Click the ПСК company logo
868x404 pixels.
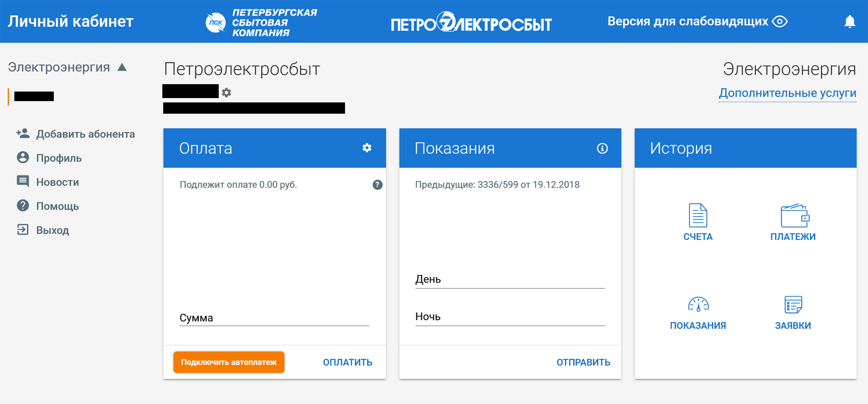pyautogui.click(x=261, y=22)
